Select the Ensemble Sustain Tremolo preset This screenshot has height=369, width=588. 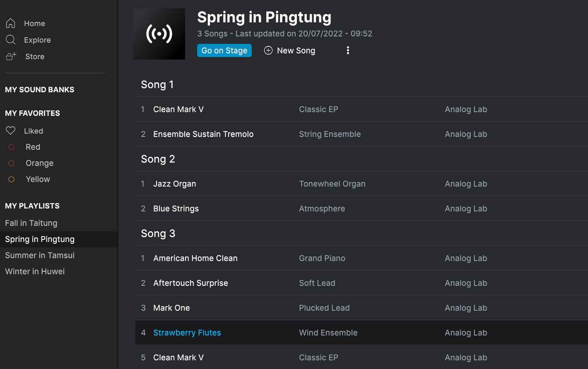(203, 134)
